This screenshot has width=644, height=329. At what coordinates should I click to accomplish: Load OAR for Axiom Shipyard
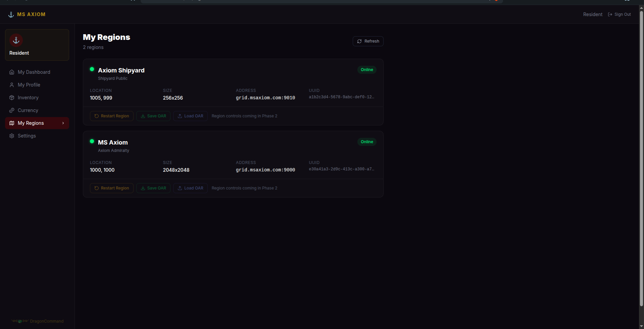(190, 116)
